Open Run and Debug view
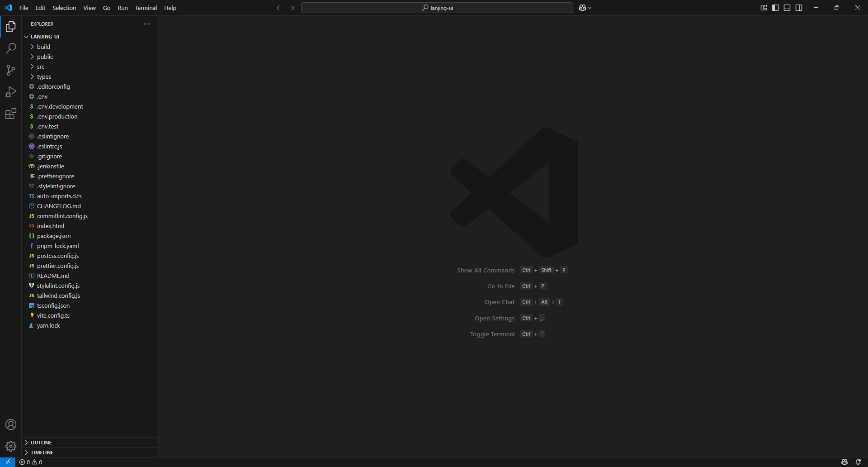Image resolution: width=868 pixels, height=467 pixels. pyautogui.click(x=11, y=92)
